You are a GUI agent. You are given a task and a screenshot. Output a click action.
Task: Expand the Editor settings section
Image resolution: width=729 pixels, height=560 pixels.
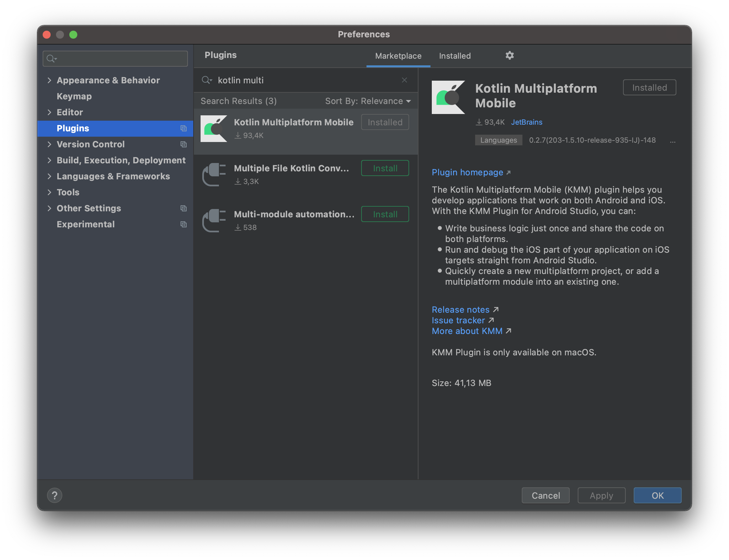[49, 112]
